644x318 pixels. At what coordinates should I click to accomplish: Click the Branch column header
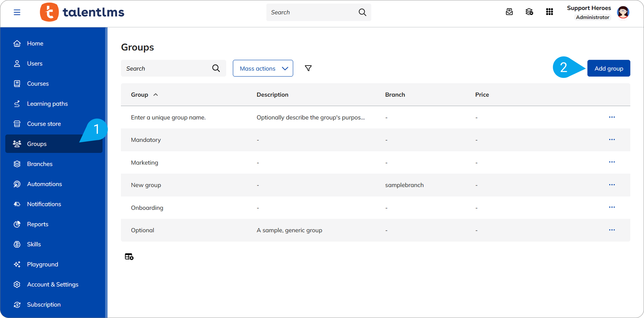tap(395, 95)
